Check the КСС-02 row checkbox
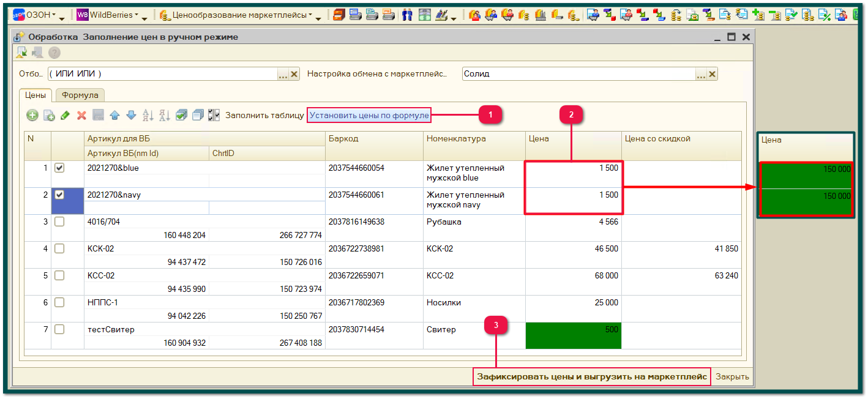The width and height of the screenshot is (868, 399). (59, 275)
